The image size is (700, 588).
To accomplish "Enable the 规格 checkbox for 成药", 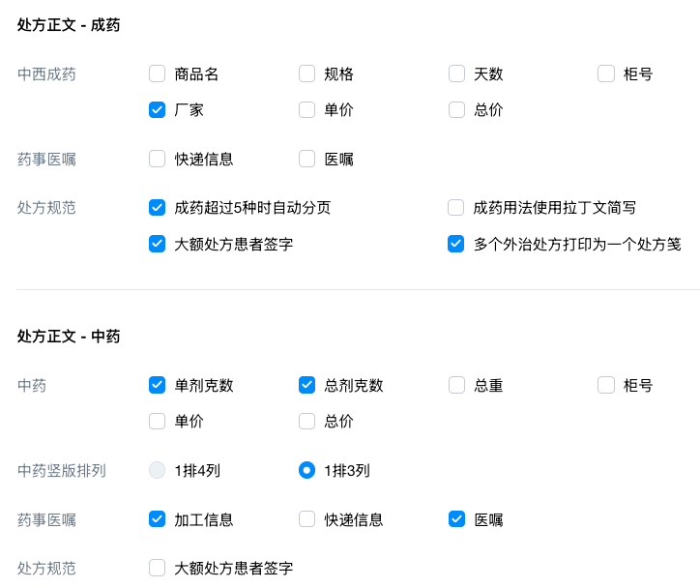I will pyautogui.click(x=306, y=73).
